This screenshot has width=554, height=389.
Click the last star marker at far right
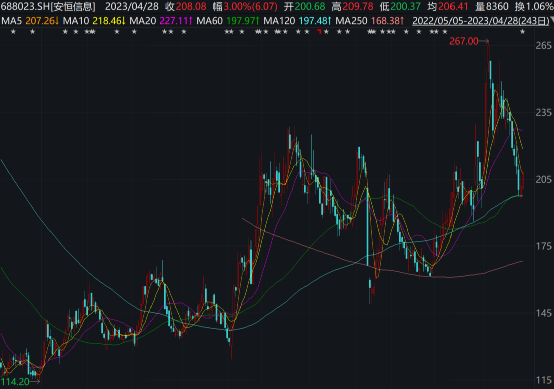(x=522, y=32)
